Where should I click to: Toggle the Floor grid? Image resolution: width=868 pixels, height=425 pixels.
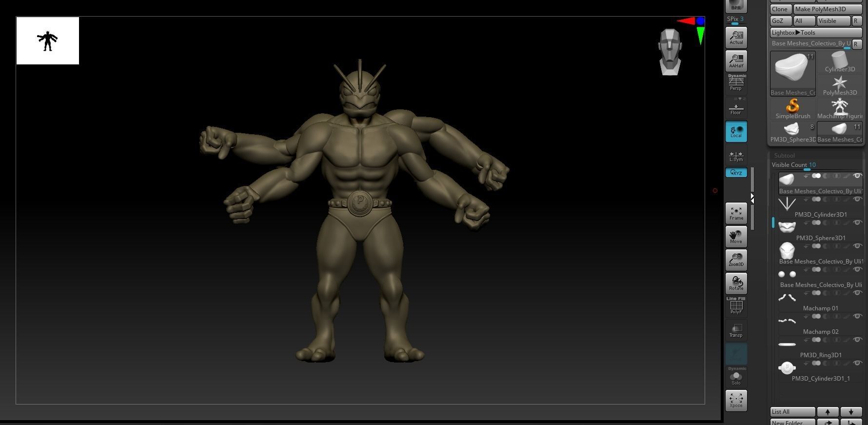click(736, 108)
